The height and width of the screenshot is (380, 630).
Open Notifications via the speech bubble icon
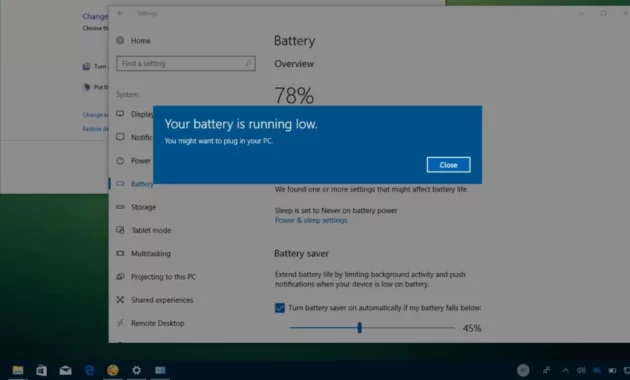(x=120, y=137)
